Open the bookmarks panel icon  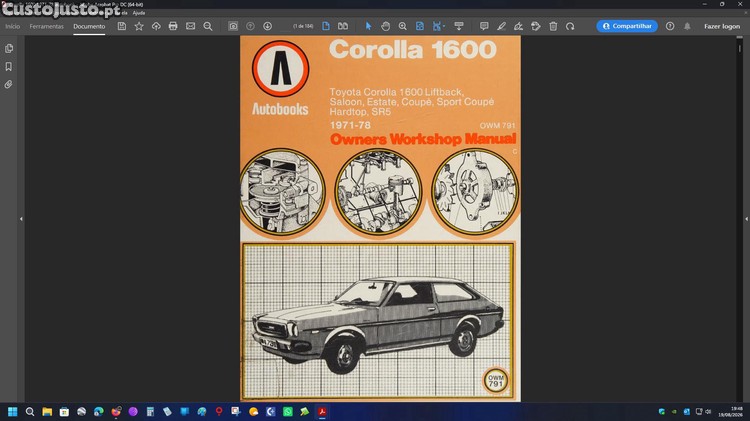click(x=9, y=66)
